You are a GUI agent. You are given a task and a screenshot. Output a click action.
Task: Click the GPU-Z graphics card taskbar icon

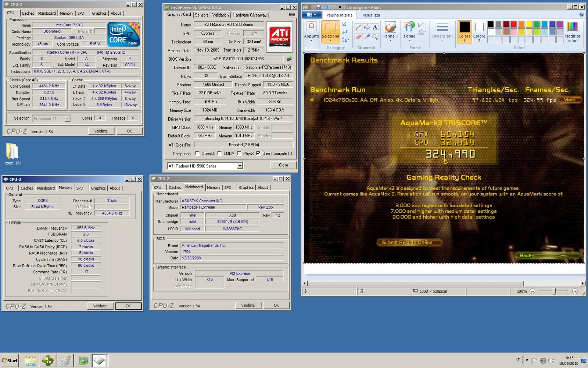click(x=83, y=361)
